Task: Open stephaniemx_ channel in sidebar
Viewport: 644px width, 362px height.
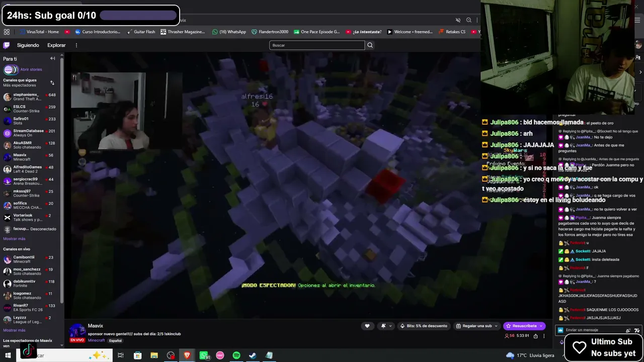Action: (31, 97)
